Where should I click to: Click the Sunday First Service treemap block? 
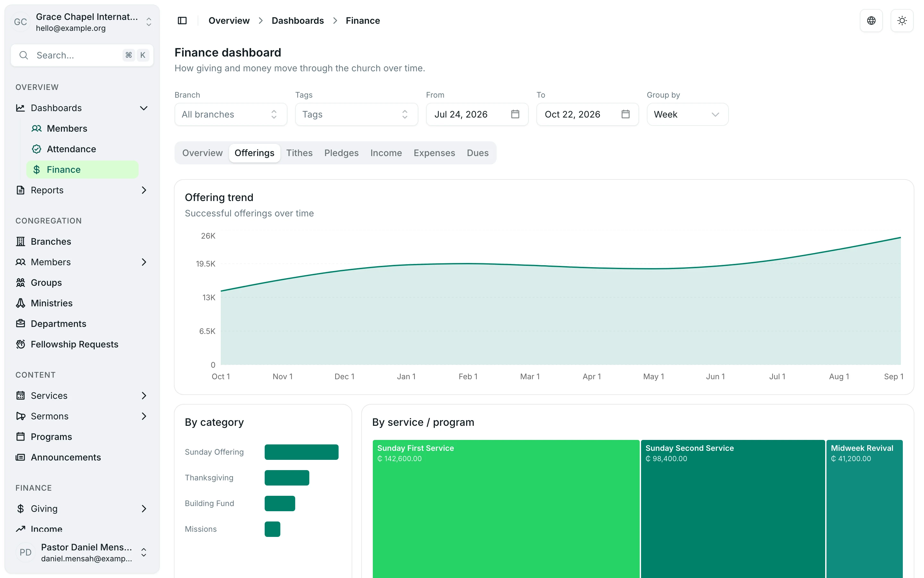coord(506,509)
